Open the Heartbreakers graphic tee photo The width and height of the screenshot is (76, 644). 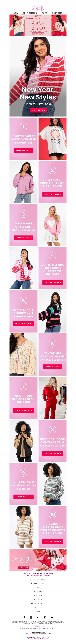click(52, 139)
